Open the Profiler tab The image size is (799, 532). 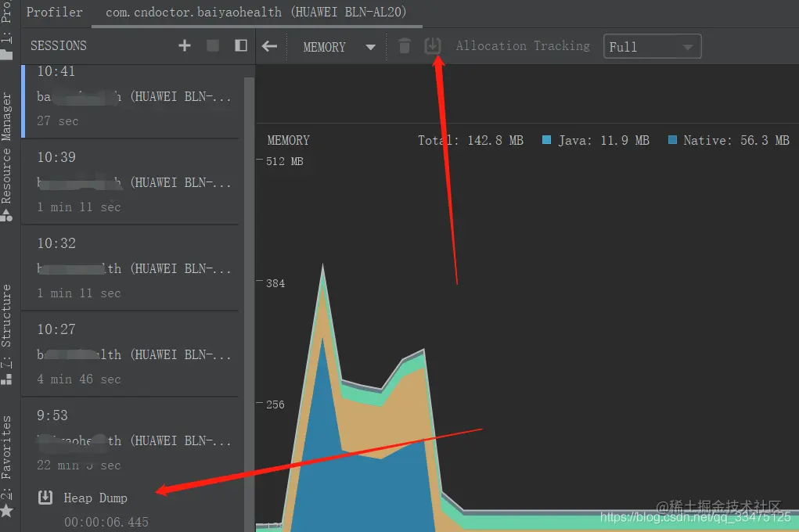click(54, 12)
